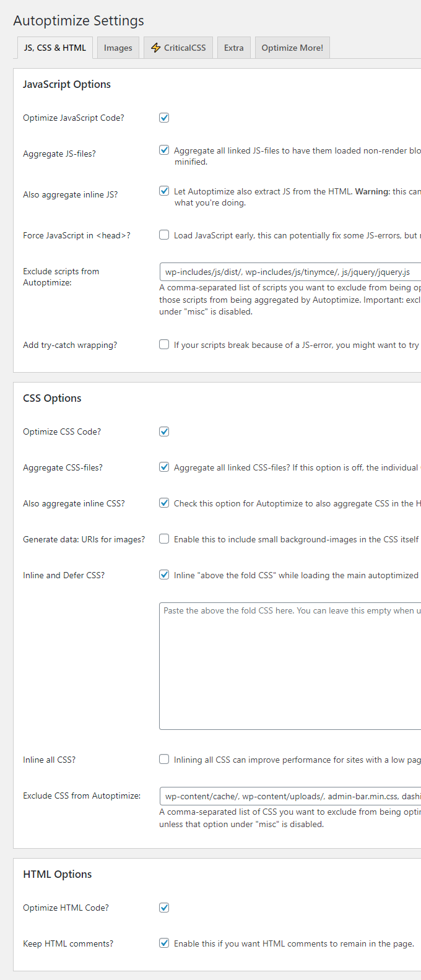
Task: Click the 'Also aggregate inline JS?' label
Action: tap(71, 194)
